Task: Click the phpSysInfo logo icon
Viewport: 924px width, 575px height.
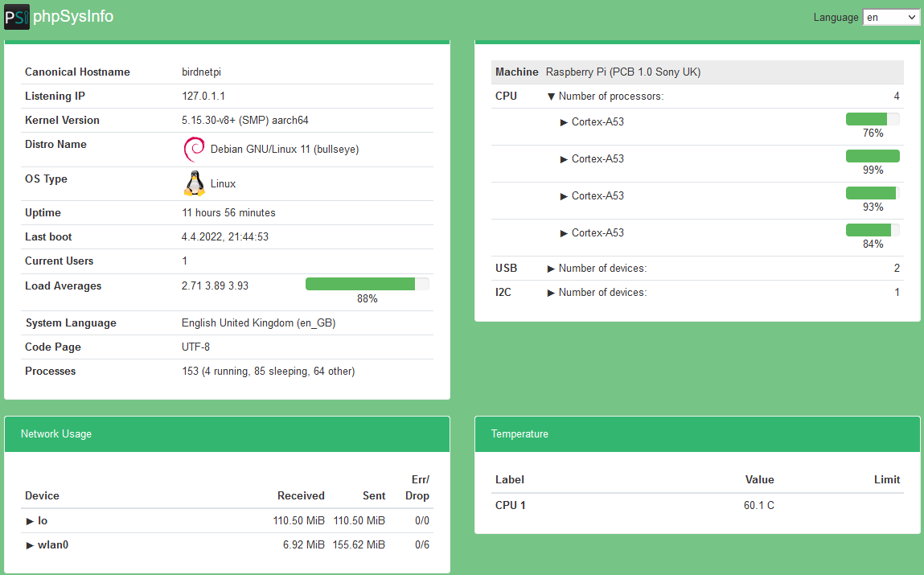Action: (17, 16)
